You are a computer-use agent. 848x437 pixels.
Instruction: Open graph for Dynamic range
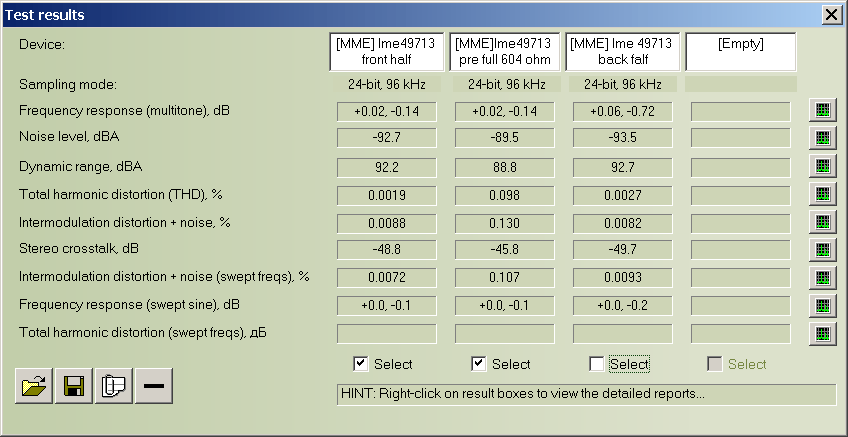tap(823, 167)
